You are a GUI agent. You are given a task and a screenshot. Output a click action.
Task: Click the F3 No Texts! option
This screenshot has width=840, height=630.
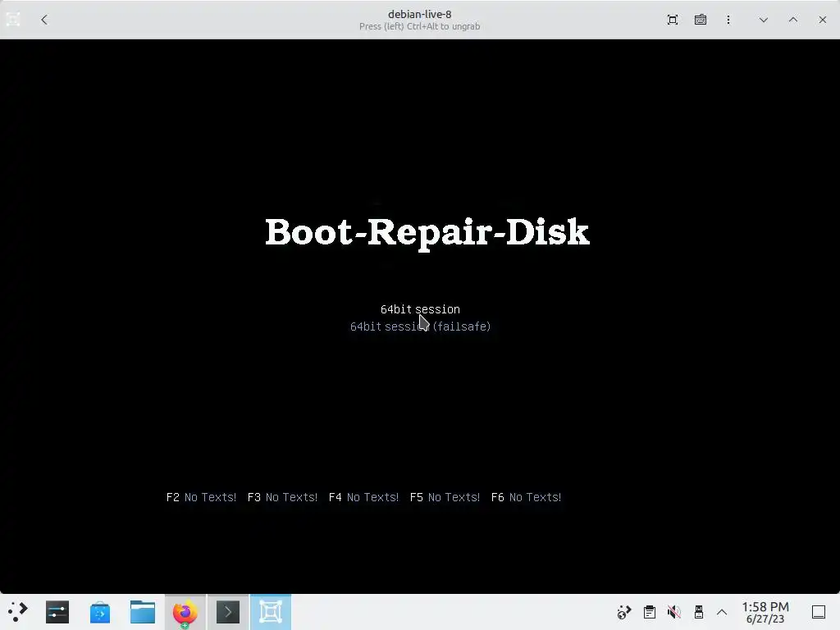point(282,497)
